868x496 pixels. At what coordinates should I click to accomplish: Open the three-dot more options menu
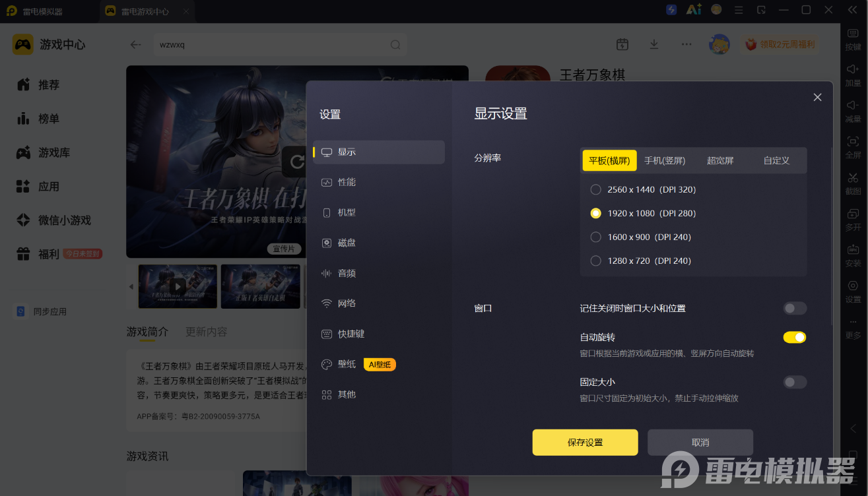tap(686, 44)
